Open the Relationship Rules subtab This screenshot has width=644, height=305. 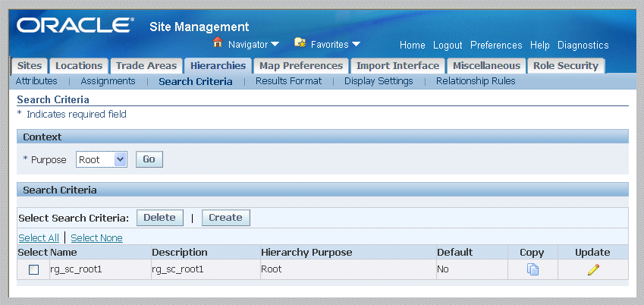pos(476,81)
